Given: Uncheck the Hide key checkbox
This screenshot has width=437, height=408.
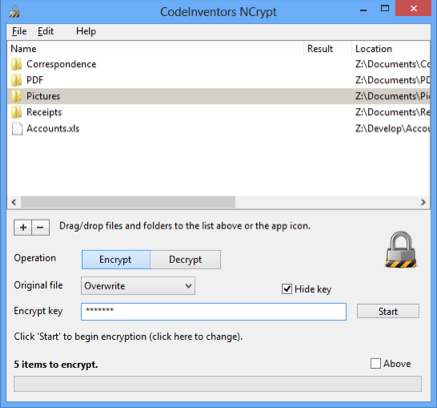Looking at the screenshot, I should (287, 289).
